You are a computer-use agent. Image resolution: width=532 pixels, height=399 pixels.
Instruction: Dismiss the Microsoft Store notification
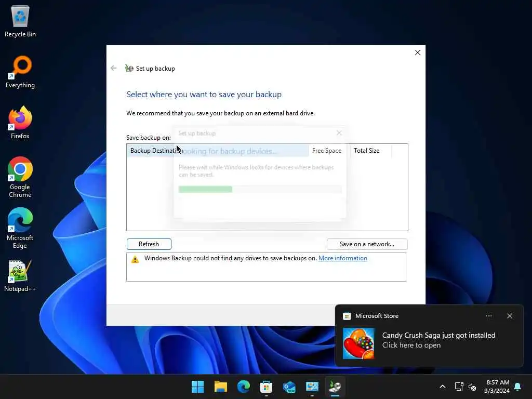click(x=510, y=316)
